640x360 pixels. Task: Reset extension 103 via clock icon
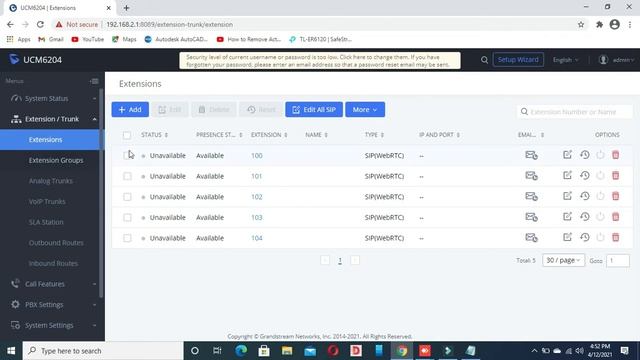tap(584, 217)
